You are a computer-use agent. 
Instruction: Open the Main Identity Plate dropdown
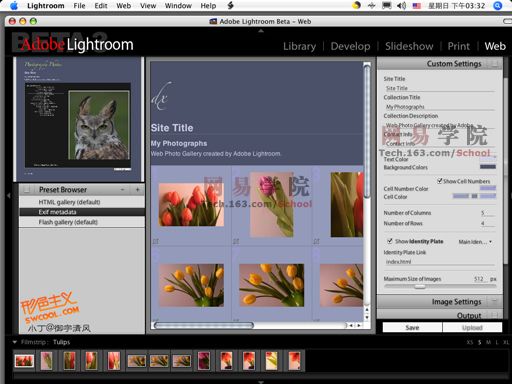[475, 242]
